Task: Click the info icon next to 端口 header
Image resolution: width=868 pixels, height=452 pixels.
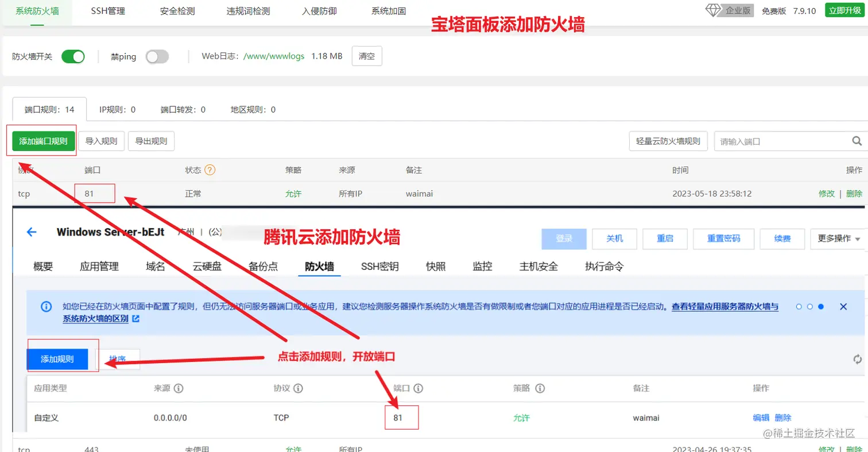Action: coord(418,388)
